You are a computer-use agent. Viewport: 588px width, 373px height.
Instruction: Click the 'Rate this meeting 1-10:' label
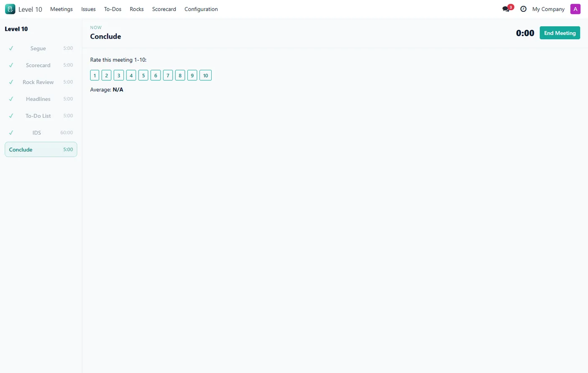pyautogui.click(x=118, y=60)
